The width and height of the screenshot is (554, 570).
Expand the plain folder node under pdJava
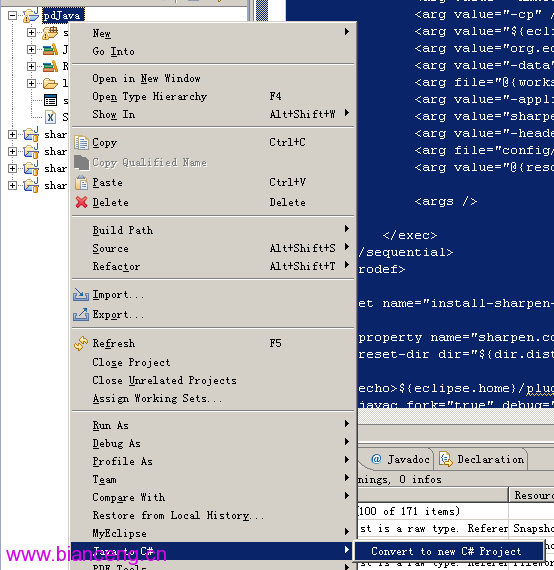pos(32,83)
